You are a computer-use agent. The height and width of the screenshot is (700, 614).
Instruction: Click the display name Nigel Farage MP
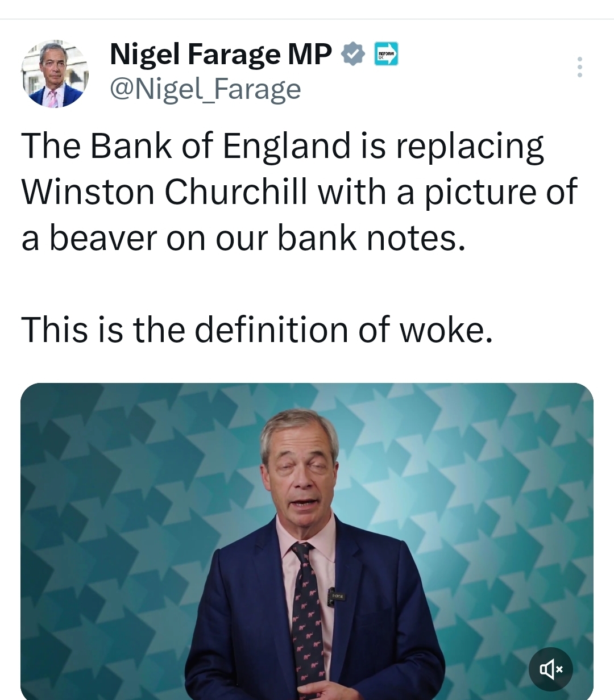click(221, 55)
